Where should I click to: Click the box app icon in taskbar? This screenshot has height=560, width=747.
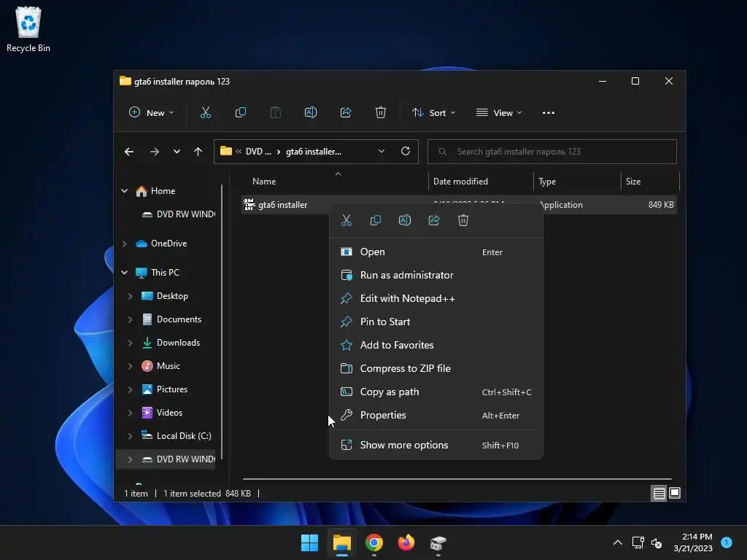pos(438,542)
